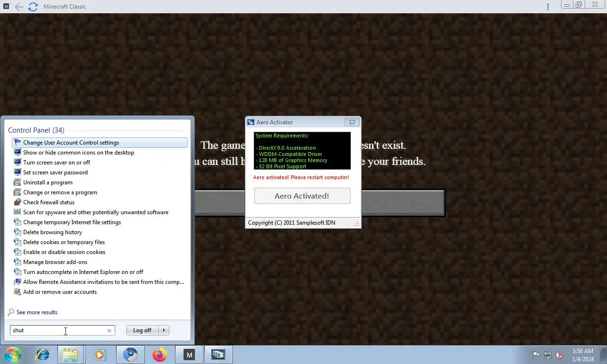This screenshot has height=364, width=607.
Task: Open Turn autocomplete in Internet Explorer on or off
Action: click(100, 272)
